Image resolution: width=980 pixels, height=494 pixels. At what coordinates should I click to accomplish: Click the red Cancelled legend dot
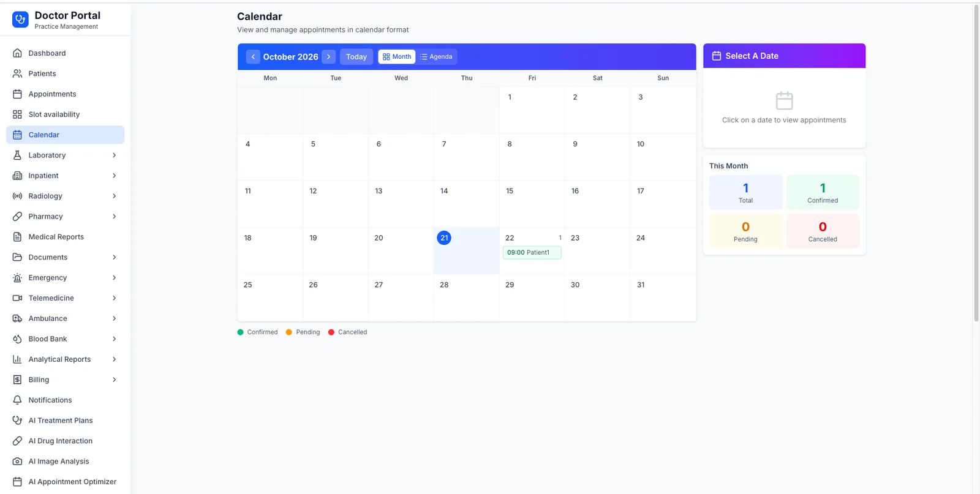(x=331, y=332)
